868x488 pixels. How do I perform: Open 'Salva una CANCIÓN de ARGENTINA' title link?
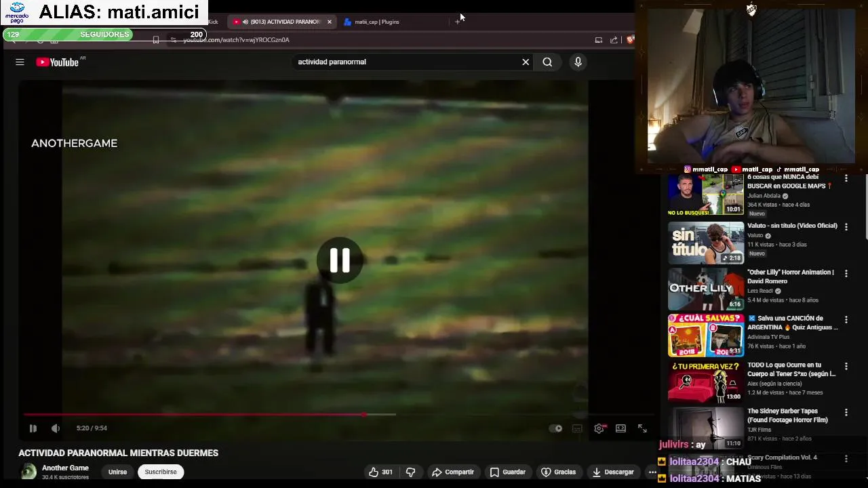point(793,323)
